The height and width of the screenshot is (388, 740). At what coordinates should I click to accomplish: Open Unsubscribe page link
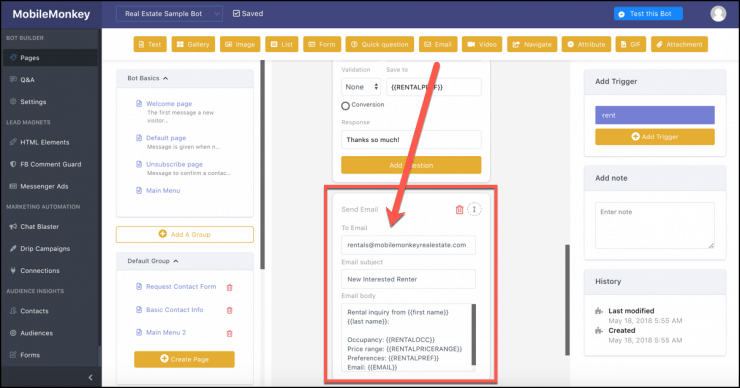174,164
